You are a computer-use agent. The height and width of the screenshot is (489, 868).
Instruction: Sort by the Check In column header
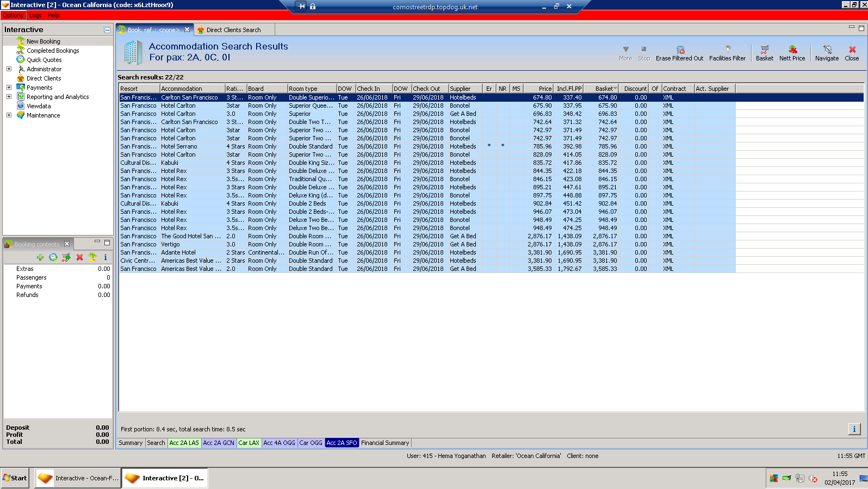374,89
